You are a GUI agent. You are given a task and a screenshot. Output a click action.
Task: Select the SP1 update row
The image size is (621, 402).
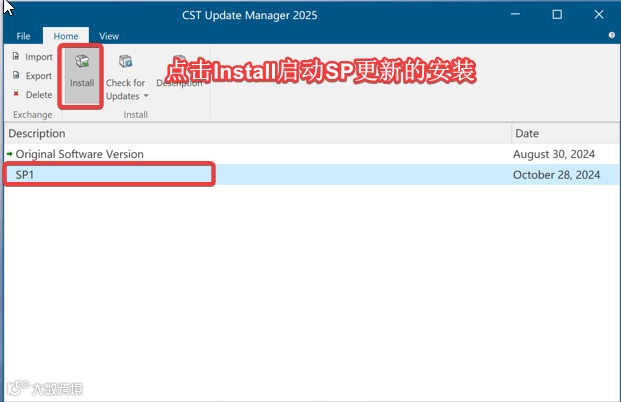point(312,175)
